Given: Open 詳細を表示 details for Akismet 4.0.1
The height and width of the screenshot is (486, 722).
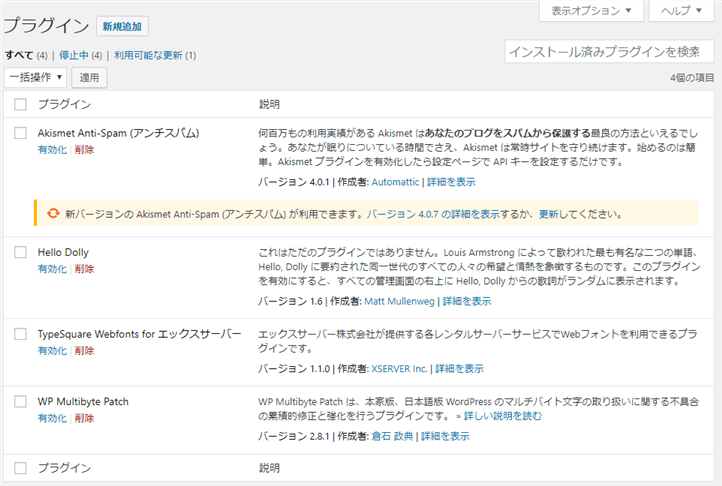Looking at the screenshot, I should 451,182.
